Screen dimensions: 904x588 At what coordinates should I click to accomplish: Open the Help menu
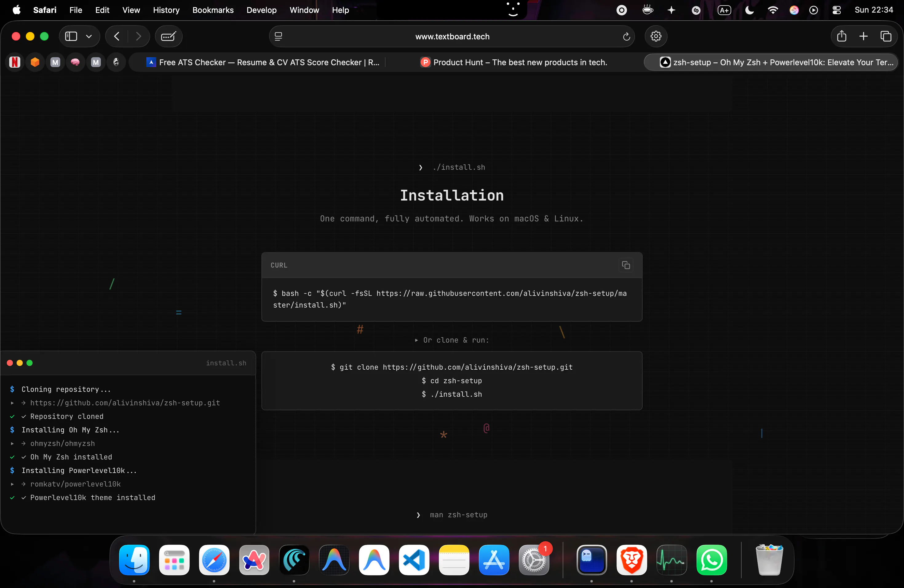pos(340,10)
